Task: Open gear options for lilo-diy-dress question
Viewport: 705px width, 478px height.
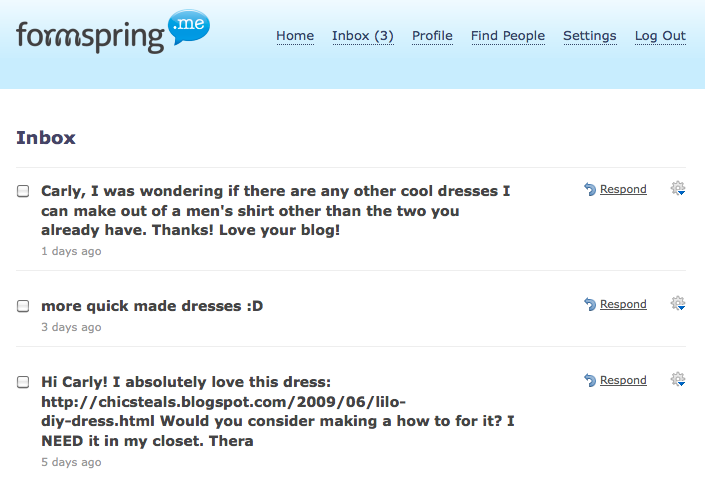Action: point(678,380)
